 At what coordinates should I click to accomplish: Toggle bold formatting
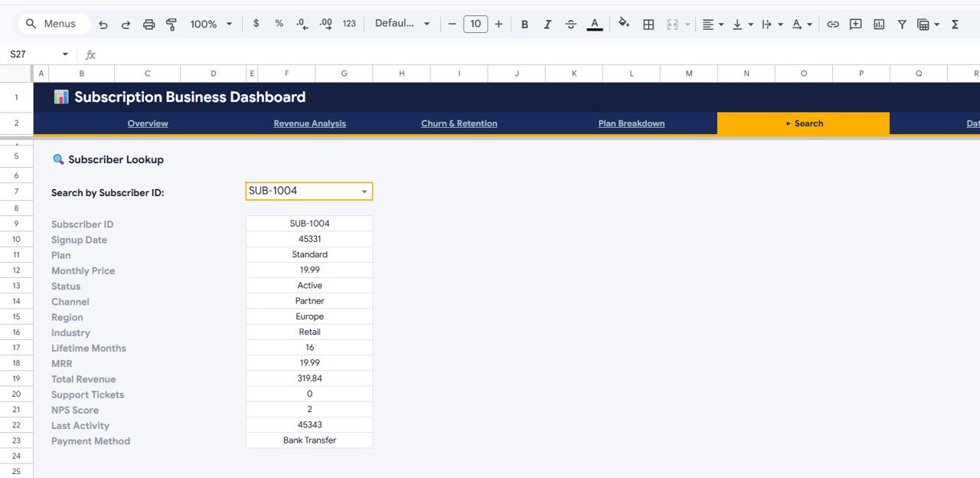pyautogui.click(x=524, y=24)
